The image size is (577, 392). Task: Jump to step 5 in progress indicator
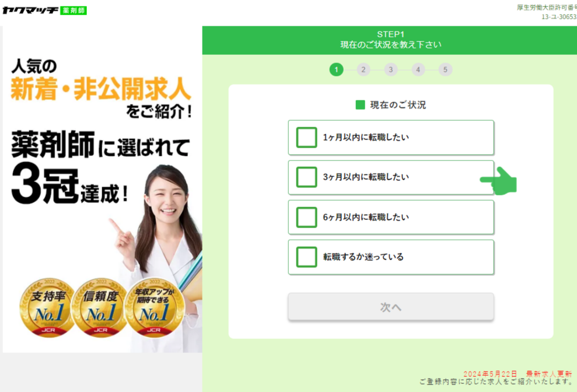[445, 69]
